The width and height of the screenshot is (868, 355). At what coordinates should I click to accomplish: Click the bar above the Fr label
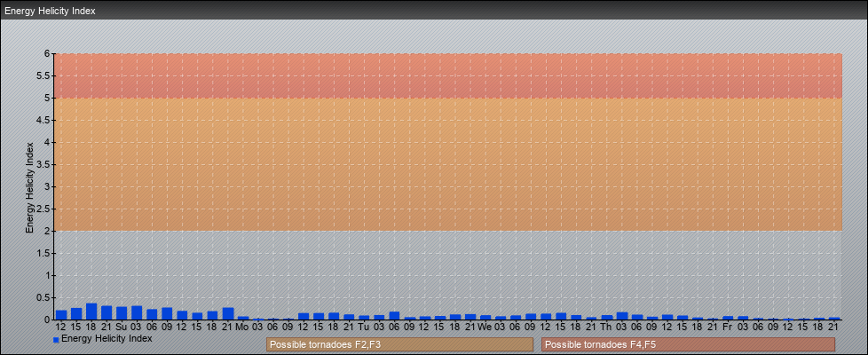[728, 318]
